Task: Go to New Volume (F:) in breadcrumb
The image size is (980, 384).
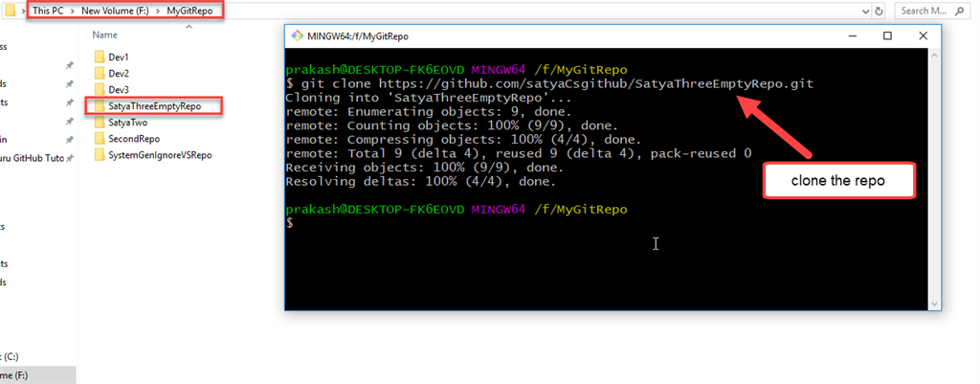Action: (x=115, y=11)
